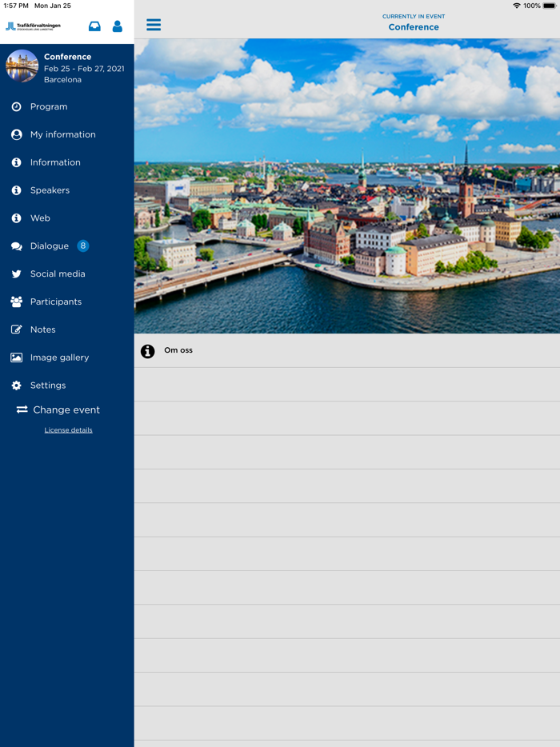The height and width of the screenshot is (747, 560).
Task: Open the Om oss list row
Action: tap(346, 351)
